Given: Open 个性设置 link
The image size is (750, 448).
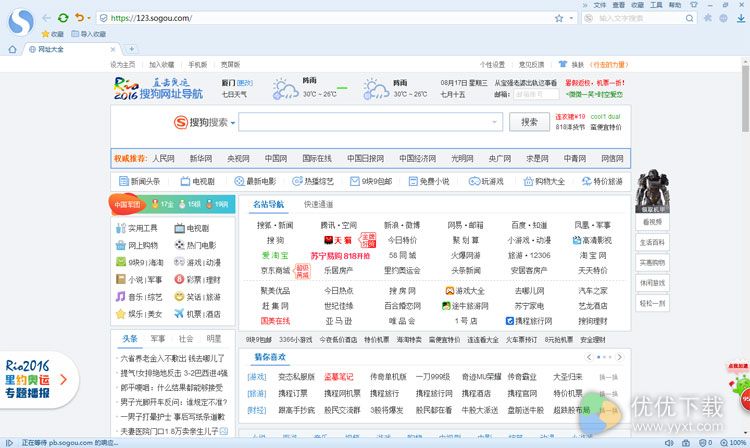Looking at the screenshot, I should pyautogui.click(x=493, y=64).
